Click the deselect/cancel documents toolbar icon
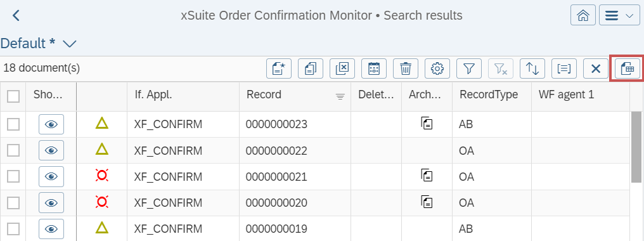This screenshot has height=241, width=644. pyautogui.click(x=342, y=68)
